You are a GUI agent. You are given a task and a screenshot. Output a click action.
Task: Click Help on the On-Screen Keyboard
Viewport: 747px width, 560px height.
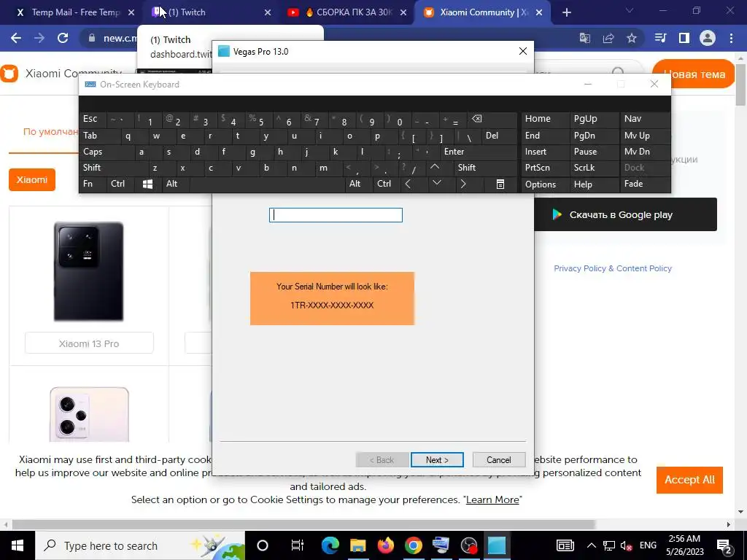[x=595, y=184]
